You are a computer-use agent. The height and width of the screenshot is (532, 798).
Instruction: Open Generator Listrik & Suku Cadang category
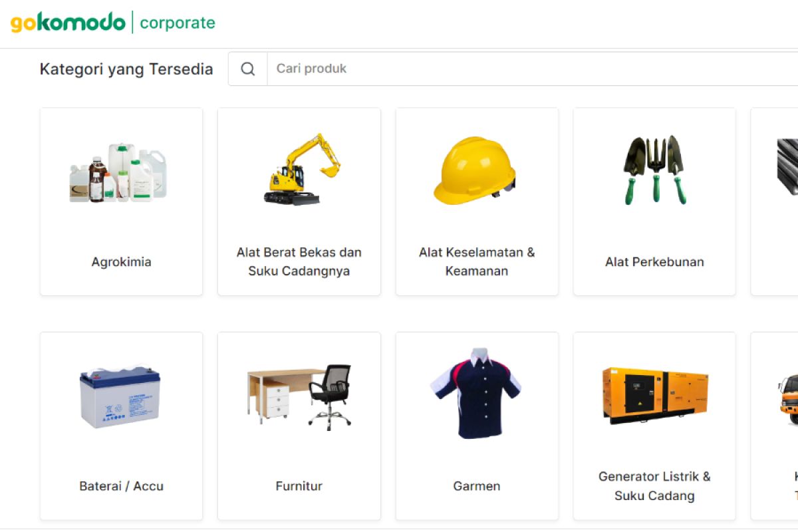click(x=654, y=486)
